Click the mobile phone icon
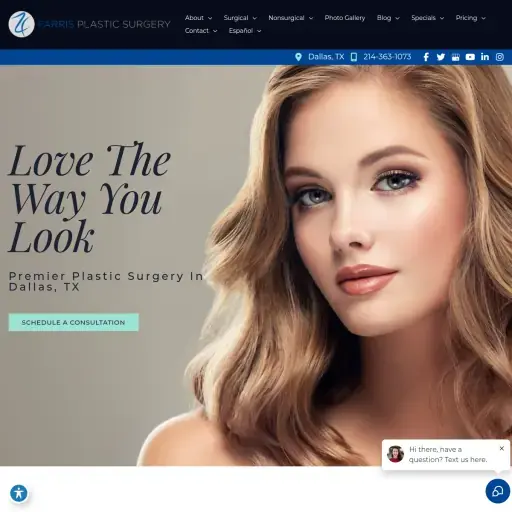512x512 pixels. (x=354, y=57)
